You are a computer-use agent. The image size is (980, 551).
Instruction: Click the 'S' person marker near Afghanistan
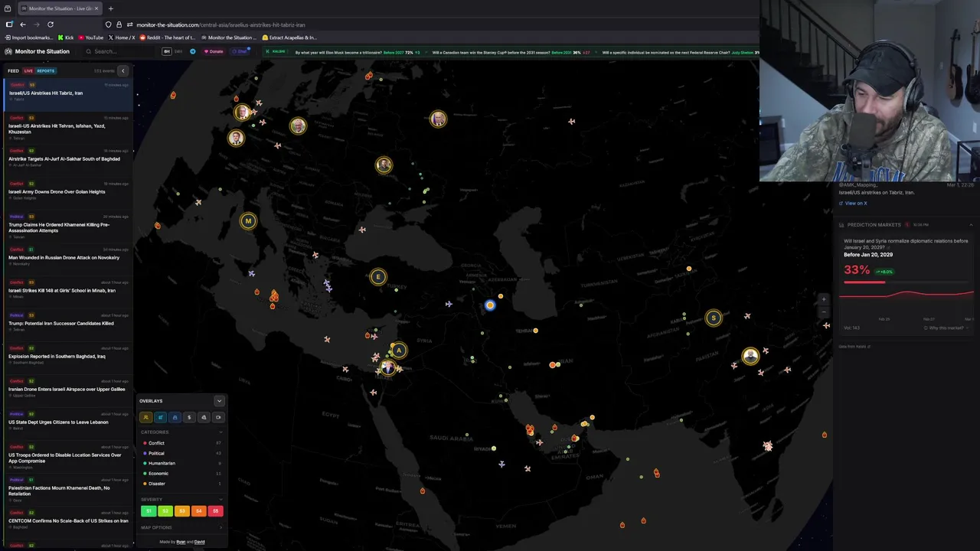point(714,318)
